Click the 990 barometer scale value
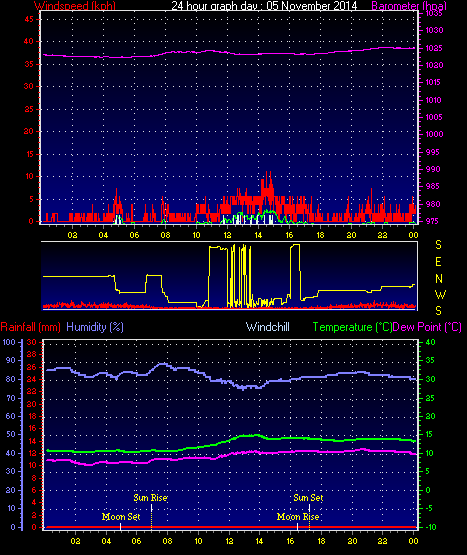Image resolution: width=467 pixels, height=555 pixels. (x=433, y=169)
